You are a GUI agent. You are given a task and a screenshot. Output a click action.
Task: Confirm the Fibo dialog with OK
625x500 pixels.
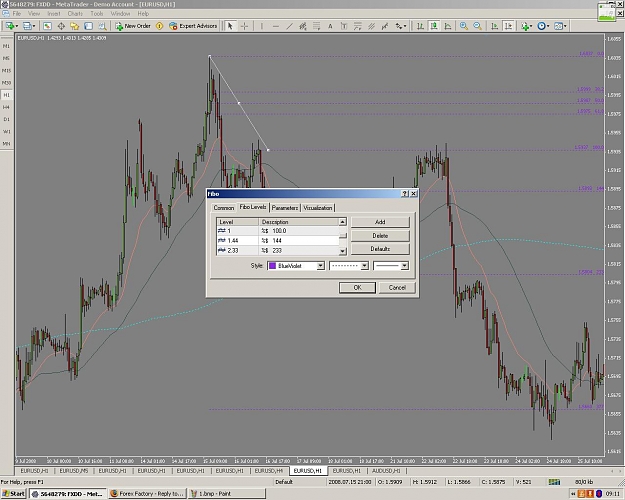357,287
